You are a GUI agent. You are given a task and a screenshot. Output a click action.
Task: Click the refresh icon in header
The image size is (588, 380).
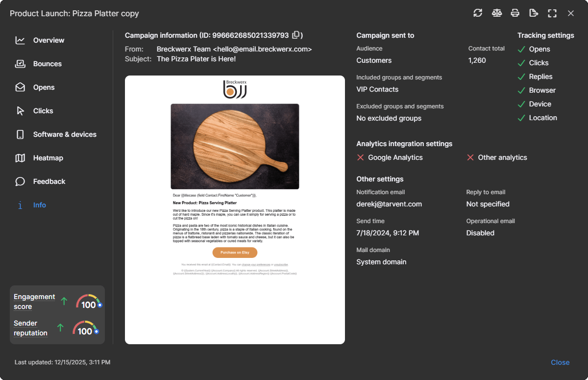(x=478, y=13)
